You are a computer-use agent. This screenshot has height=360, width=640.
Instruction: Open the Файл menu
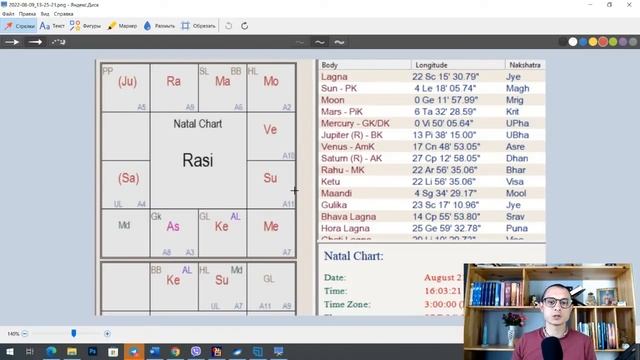tap(8, 14)
